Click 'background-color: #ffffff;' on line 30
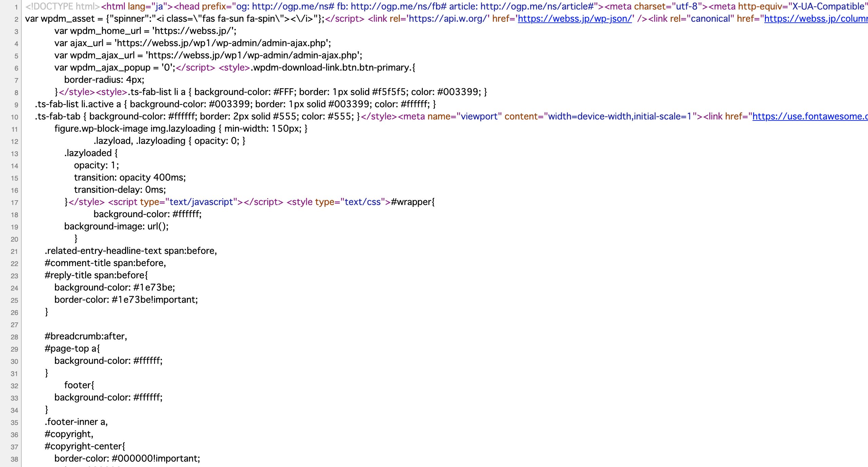This screenshot has height=467, width=868. pyautogui.click(x=108, y=361)
